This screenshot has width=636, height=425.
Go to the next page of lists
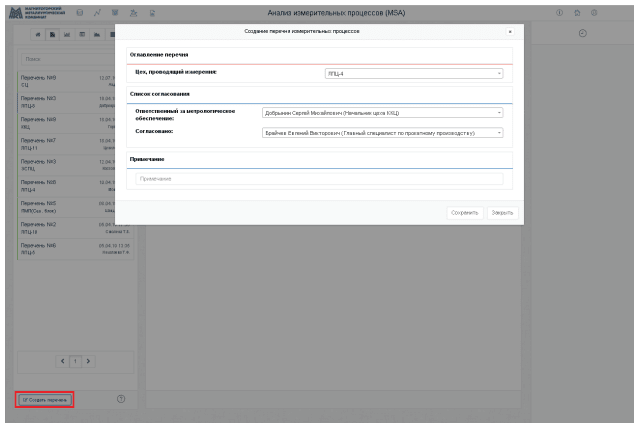tap(88, 359)
